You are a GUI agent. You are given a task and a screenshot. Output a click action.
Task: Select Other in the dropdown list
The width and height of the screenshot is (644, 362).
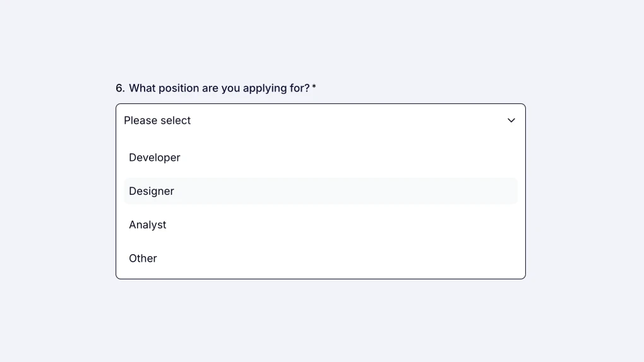click(x=143, y=259)
